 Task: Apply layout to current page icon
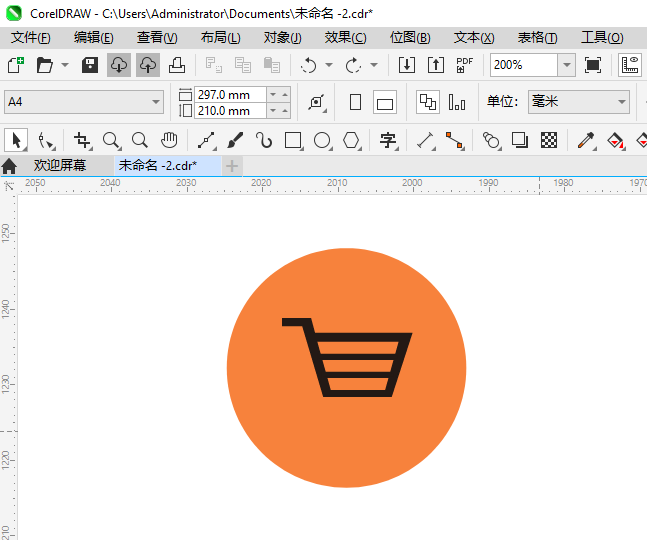coord(457,102)
